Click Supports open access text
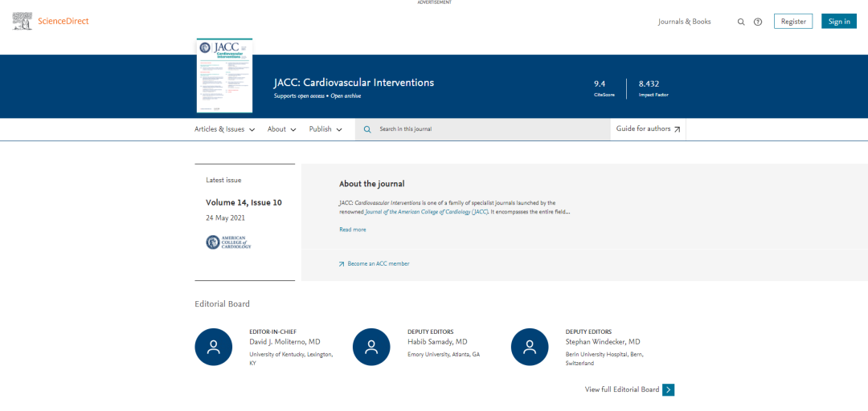Screen dimensions: 868x411 click(300, 96)
